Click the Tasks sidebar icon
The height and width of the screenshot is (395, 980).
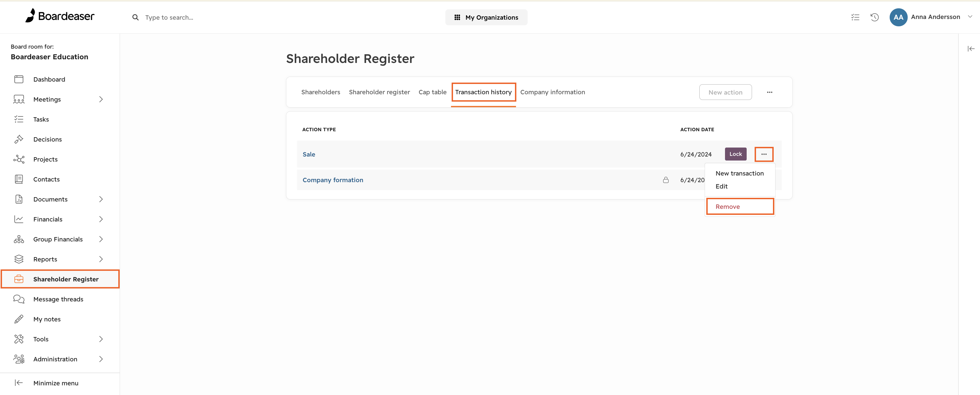(x=19, y=119)
